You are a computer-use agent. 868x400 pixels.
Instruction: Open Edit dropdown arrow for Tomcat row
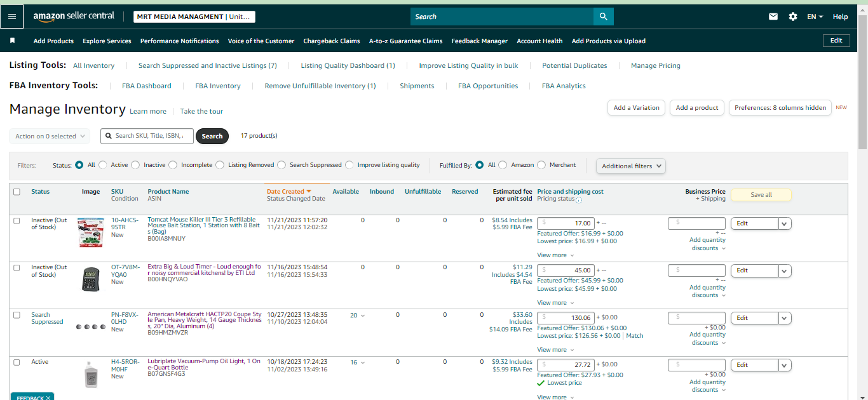point(785,223)
